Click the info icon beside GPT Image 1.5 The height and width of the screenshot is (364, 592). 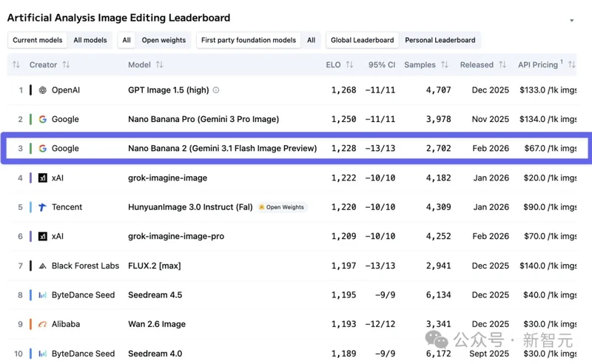216,90
